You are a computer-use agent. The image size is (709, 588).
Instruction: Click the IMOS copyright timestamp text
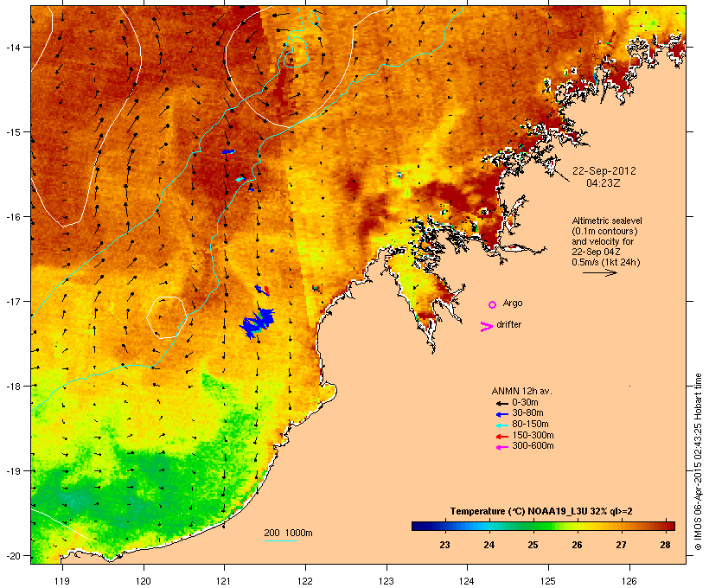[698, 462]
